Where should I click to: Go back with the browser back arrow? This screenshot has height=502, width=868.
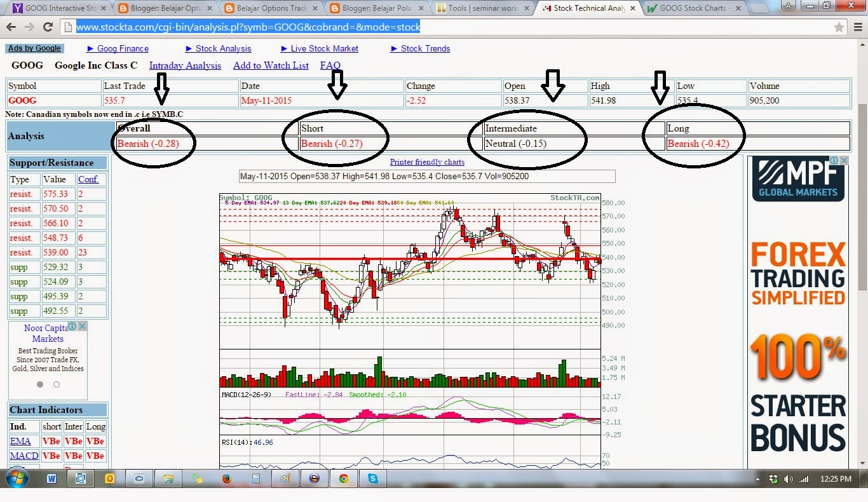click(x=11, y=28)
